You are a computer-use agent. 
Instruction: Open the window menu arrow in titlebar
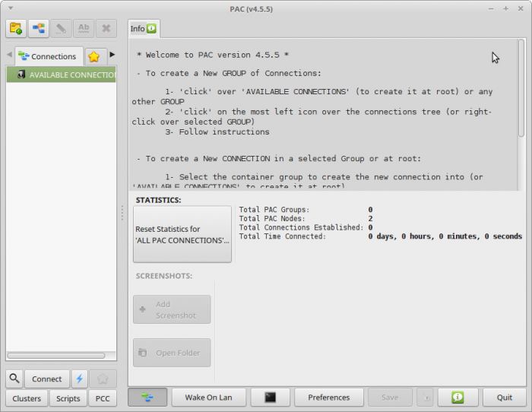tap(11, 8)
